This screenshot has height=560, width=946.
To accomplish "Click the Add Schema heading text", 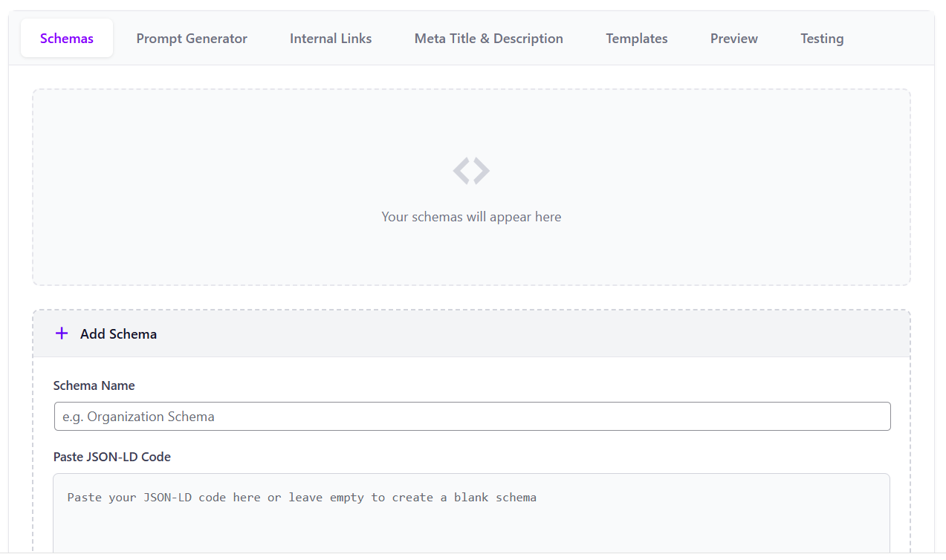I will click(x=119, y=333).
